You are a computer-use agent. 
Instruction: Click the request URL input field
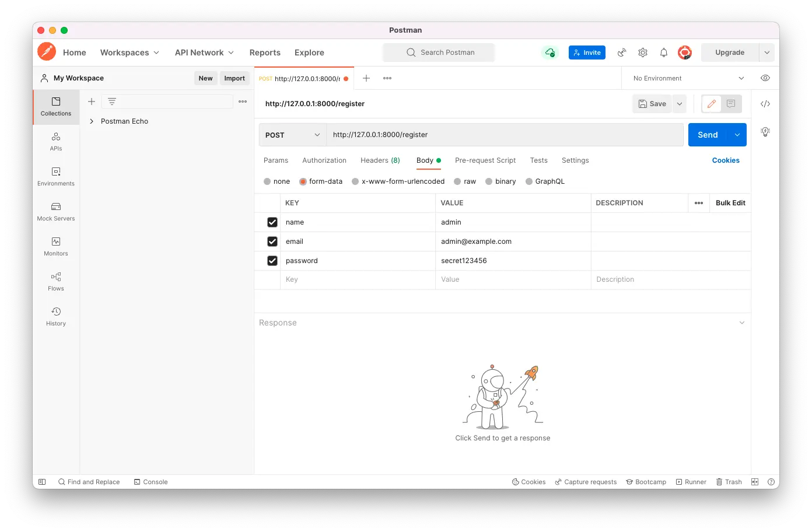click(x=502, y=135)
